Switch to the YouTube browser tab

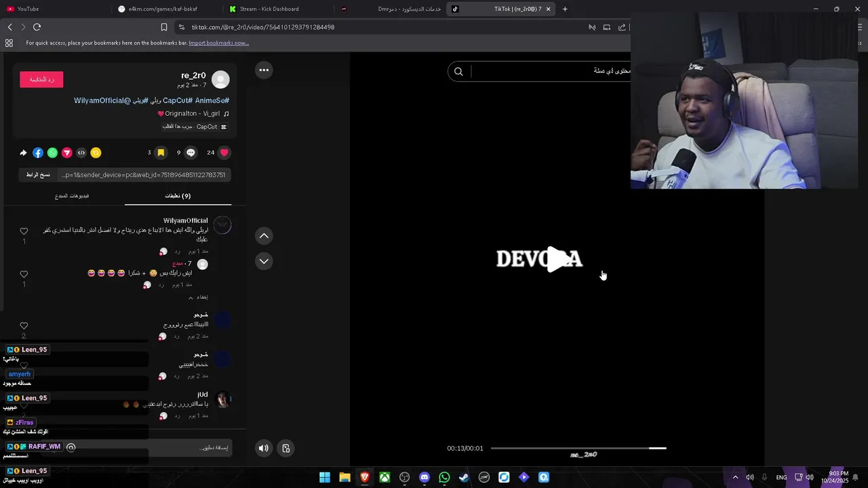click(54, 9)
